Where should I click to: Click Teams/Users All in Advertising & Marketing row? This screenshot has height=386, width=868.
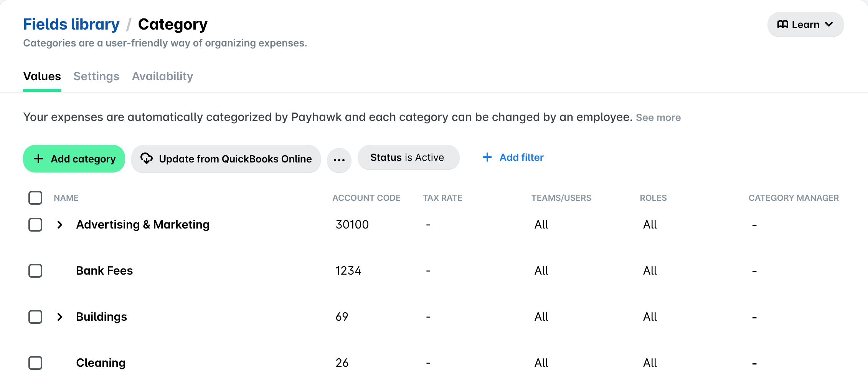pos(541,225)
